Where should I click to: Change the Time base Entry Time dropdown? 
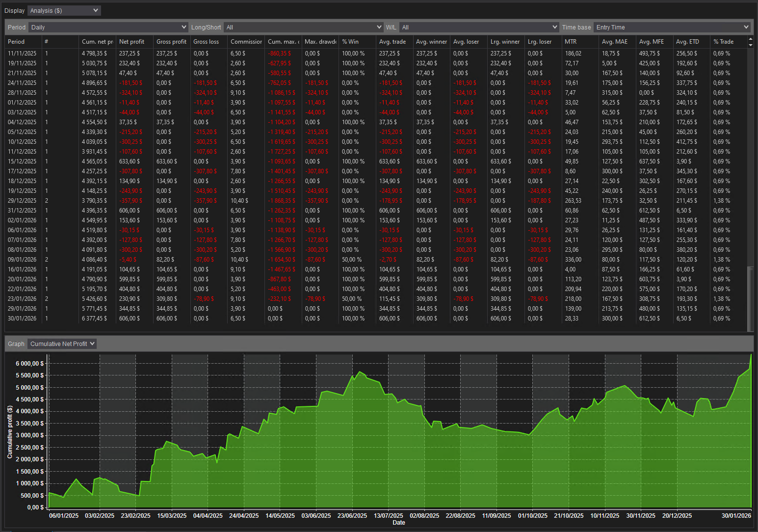tap(672, 27)
